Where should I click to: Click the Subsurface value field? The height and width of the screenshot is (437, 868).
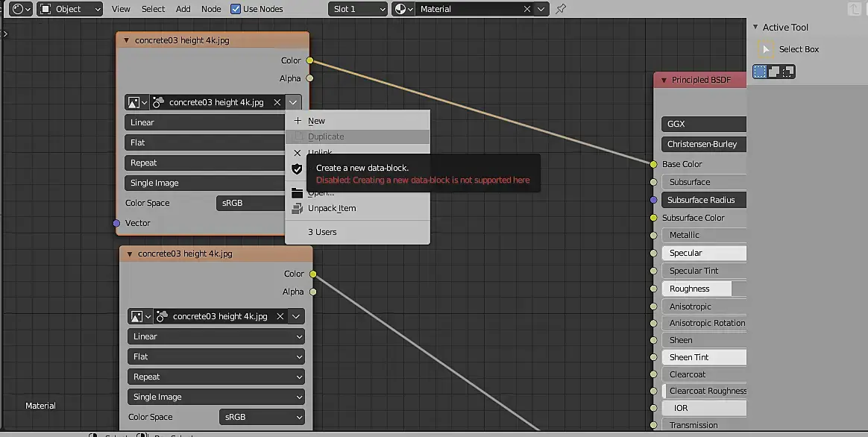tap(704, 182)
